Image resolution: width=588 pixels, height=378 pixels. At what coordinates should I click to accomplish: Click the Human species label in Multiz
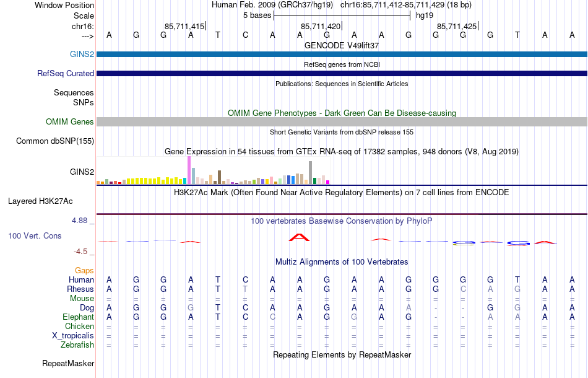(81, 279)
